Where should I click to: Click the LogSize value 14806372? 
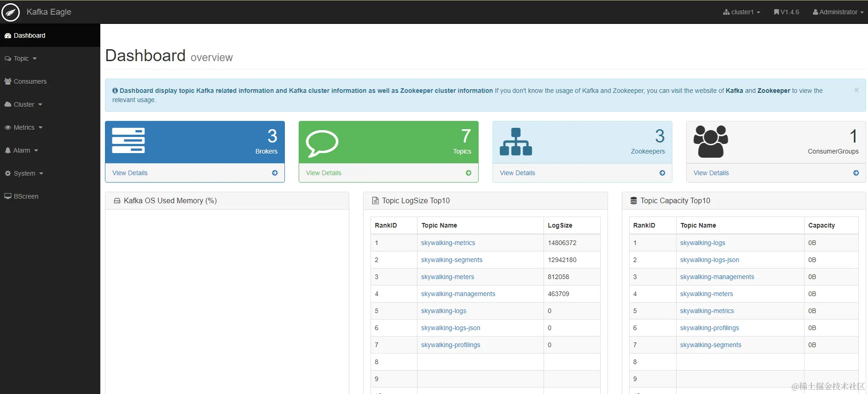coord(562,243)
